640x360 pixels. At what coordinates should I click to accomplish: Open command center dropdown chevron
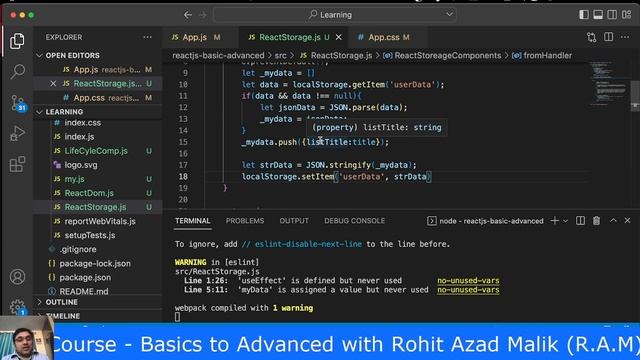[449, 14]
